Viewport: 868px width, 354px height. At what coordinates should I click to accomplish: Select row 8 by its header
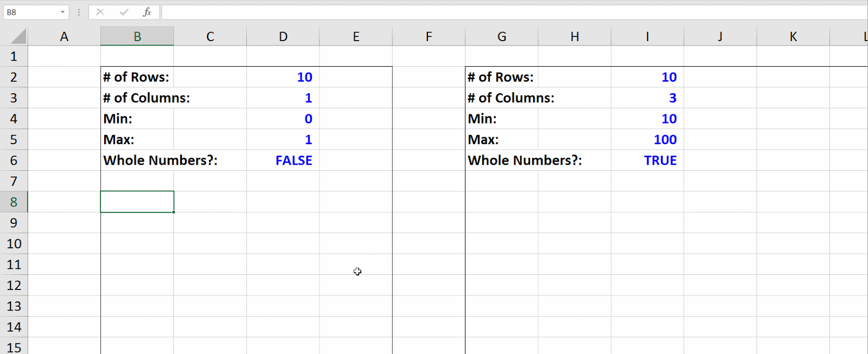14,202
